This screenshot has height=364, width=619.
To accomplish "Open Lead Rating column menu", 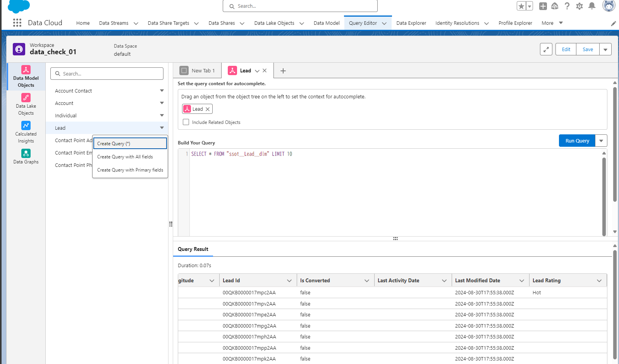I will pyautogui.click(x=599, y=281).
